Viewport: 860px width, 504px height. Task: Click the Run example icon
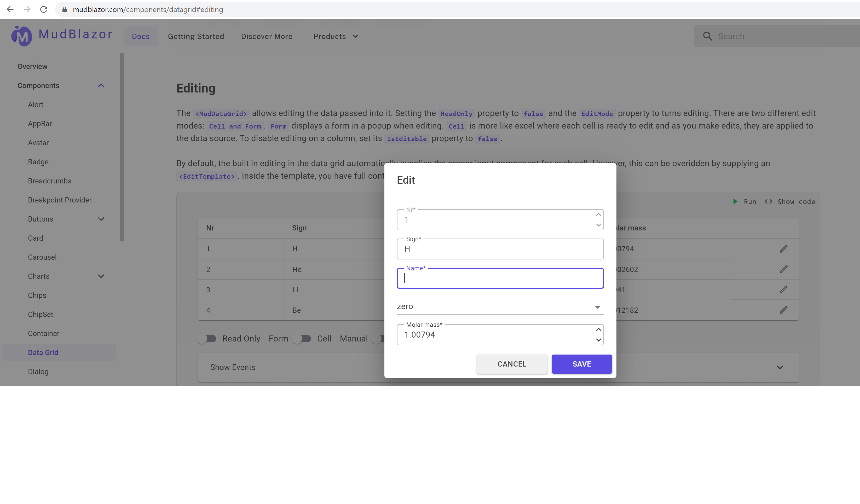735,202
